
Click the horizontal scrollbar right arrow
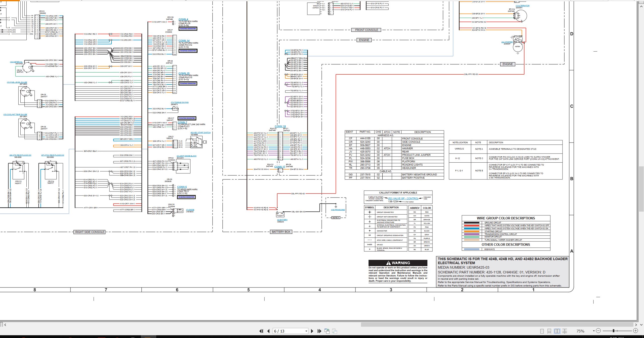pyautogui.click(x=635, y=325)
